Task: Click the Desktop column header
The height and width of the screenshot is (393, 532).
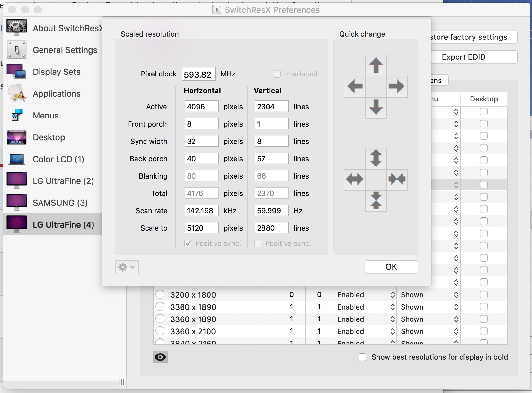Action: [x=484, y=99]
